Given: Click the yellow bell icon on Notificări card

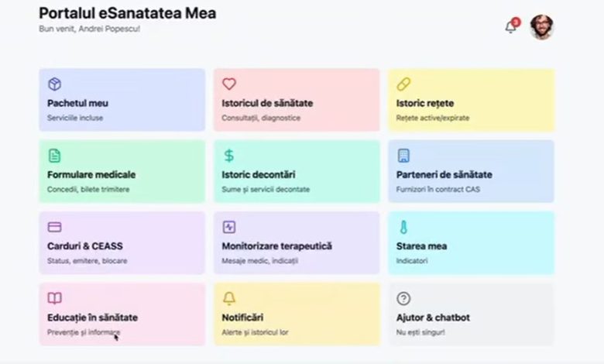Looking at the screenshot, I should click(x=229, y=298).
